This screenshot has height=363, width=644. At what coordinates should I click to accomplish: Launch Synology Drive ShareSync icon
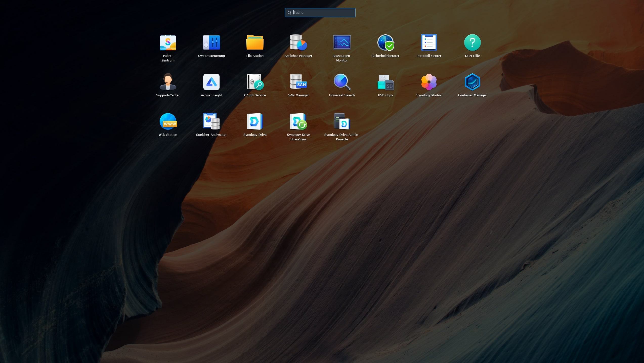[x=298, y=121]
